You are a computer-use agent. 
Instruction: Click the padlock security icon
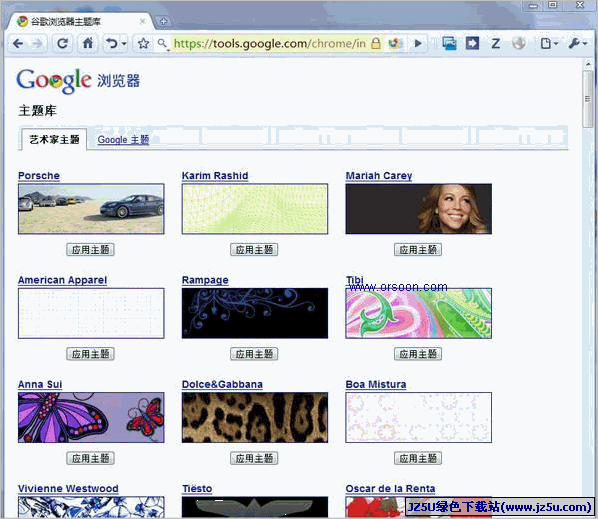tap(376, 43)
